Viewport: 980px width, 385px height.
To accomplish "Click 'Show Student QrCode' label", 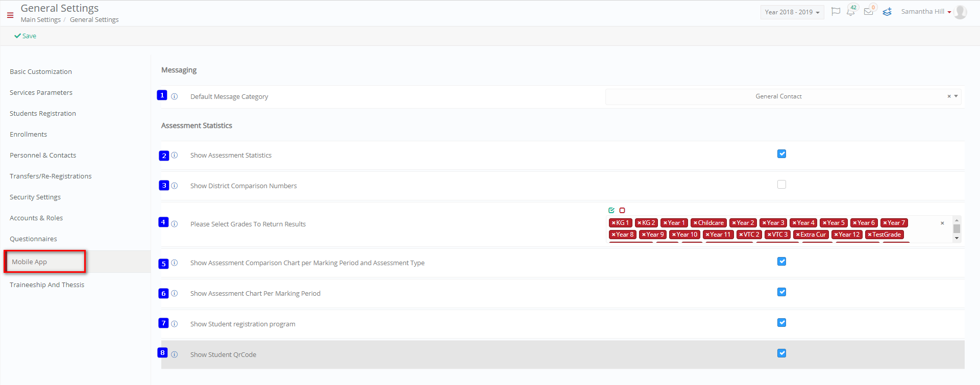I will [x=224, y=354].
